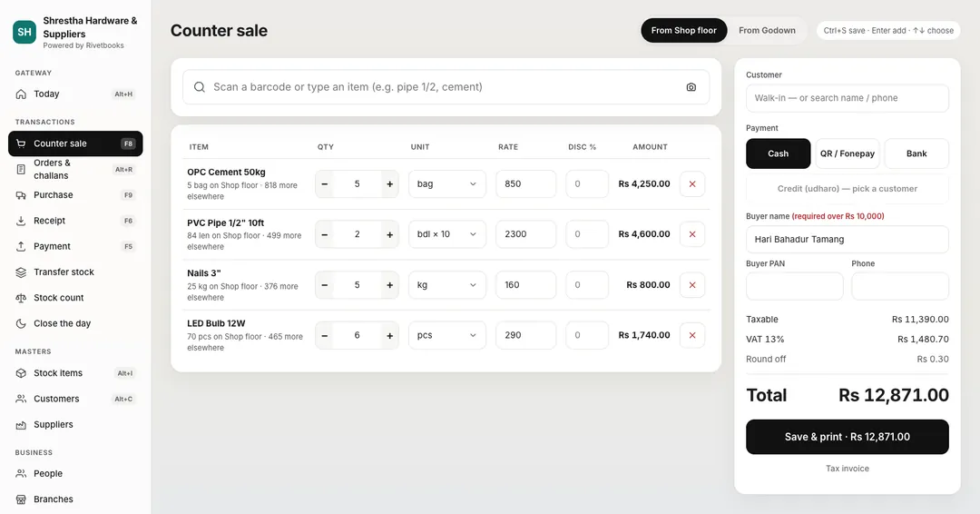
Task: Open unit dropdown showing bag
Action: tap(446, 183)
